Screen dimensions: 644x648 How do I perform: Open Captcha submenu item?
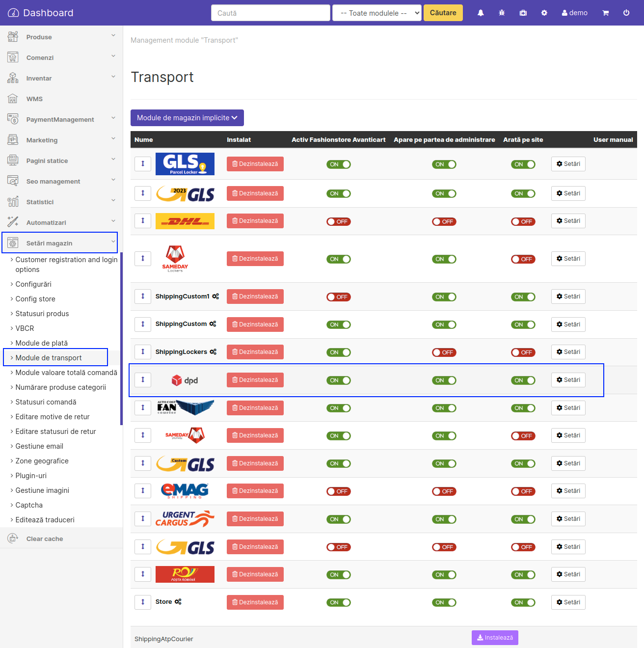click(29, 505)
